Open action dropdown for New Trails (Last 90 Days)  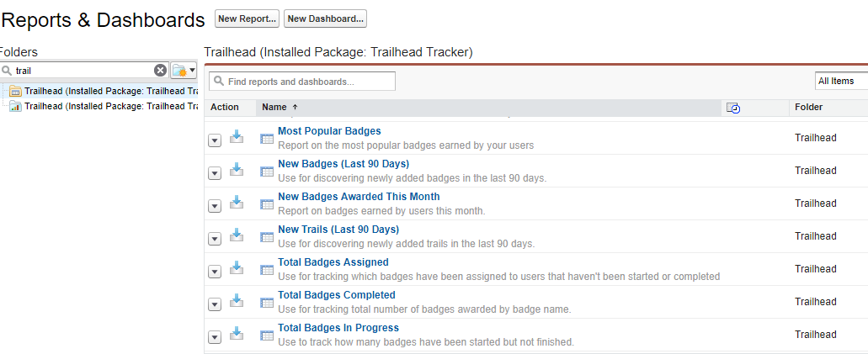point(215,239)
